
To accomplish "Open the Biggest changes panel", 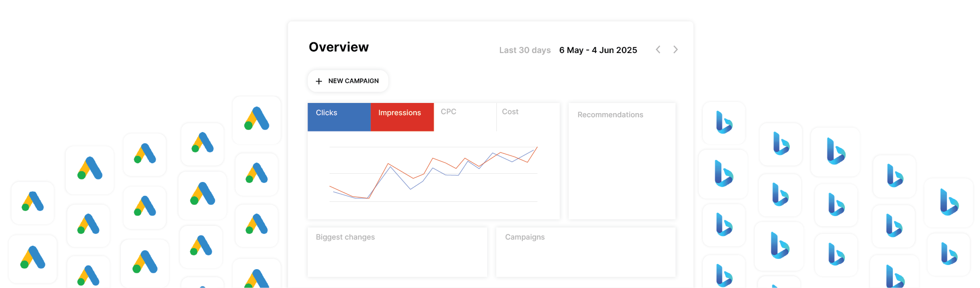I will [x=397, y=252].
